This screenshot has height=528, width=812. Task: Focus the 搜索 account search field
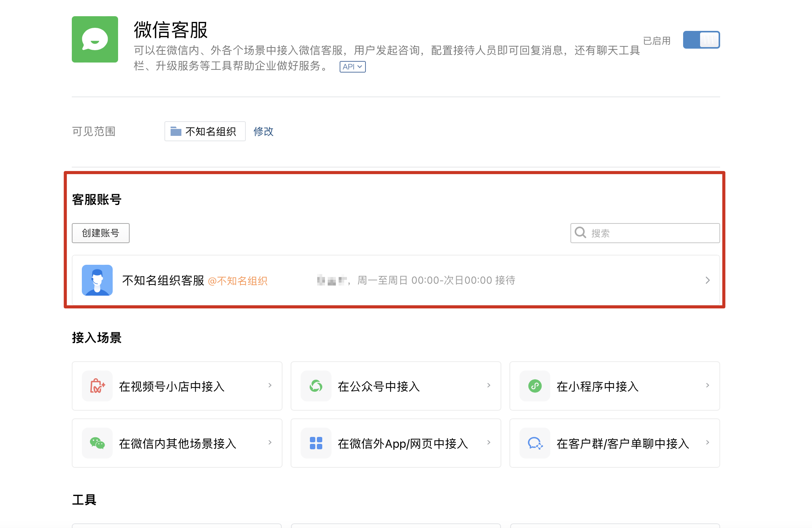[x=645, y=233]
